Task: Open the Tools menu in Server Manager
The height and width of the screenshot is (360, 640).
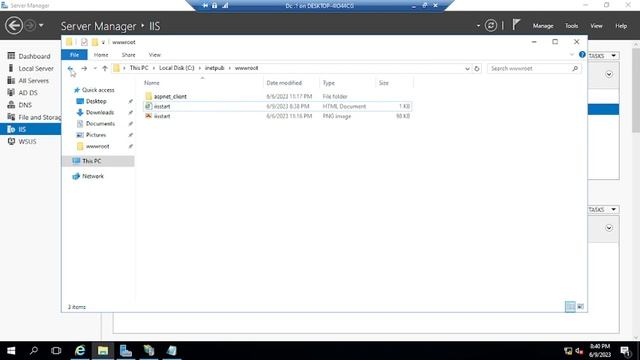Action: [571, 26]
